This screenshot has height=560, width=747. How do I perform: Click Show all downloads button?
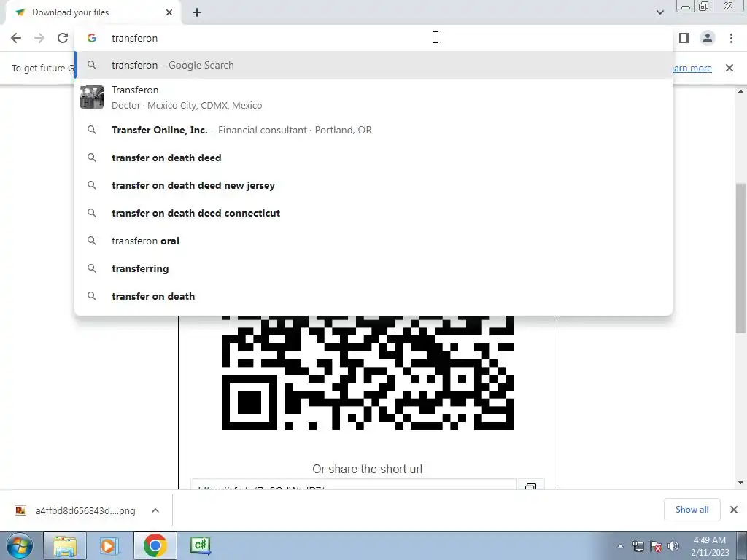pos(692,510)
